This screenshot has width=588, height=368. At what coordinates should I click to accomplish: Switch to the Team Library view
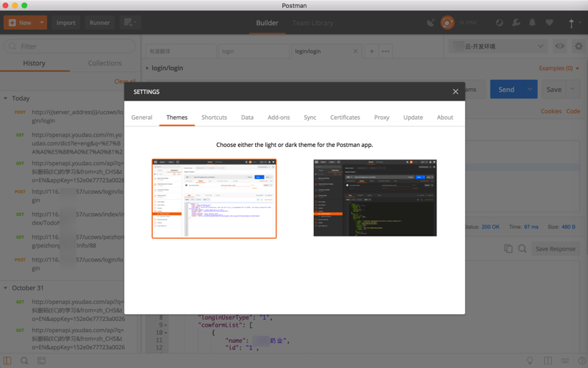point(313,23)
